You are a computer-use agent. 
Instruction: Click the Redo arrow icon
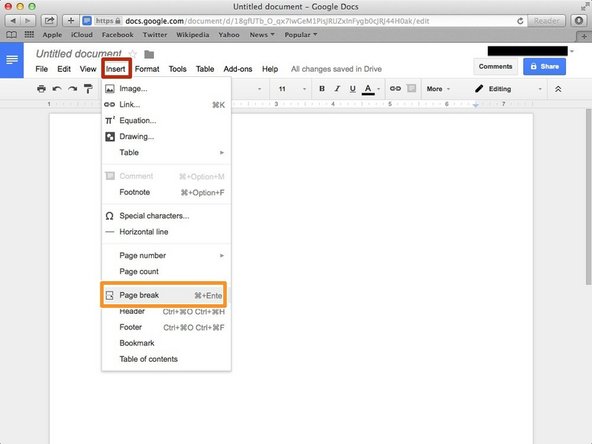(x=72, y=89)
